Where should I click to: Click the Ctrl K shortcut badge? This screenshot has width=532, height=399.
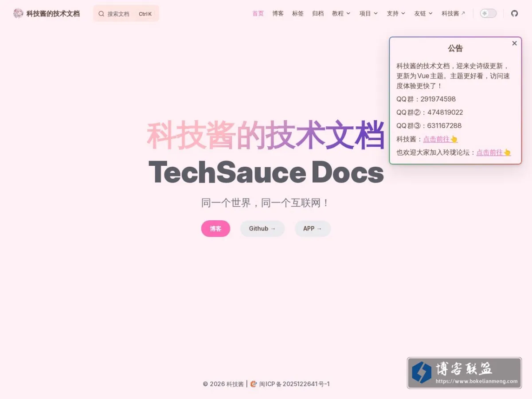point(145,14)
